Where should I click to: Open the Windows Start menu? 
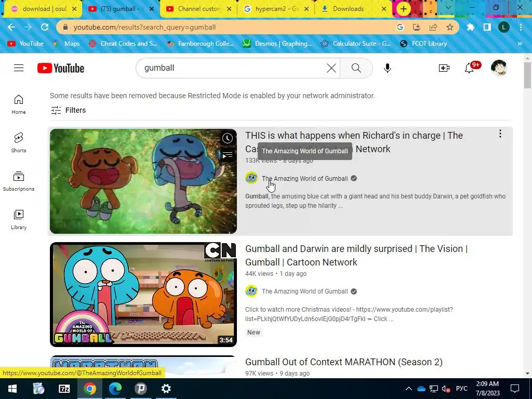(12, 389)
